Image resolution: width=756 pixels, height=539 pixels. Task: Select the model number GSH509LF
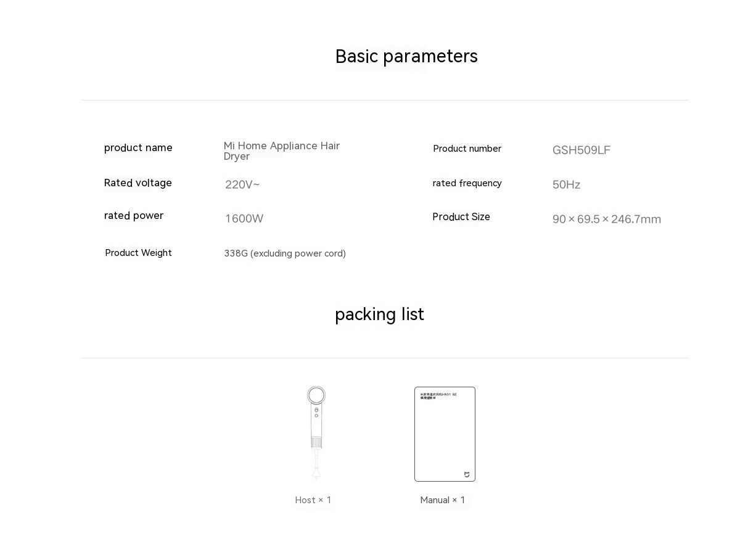[581, 150]
